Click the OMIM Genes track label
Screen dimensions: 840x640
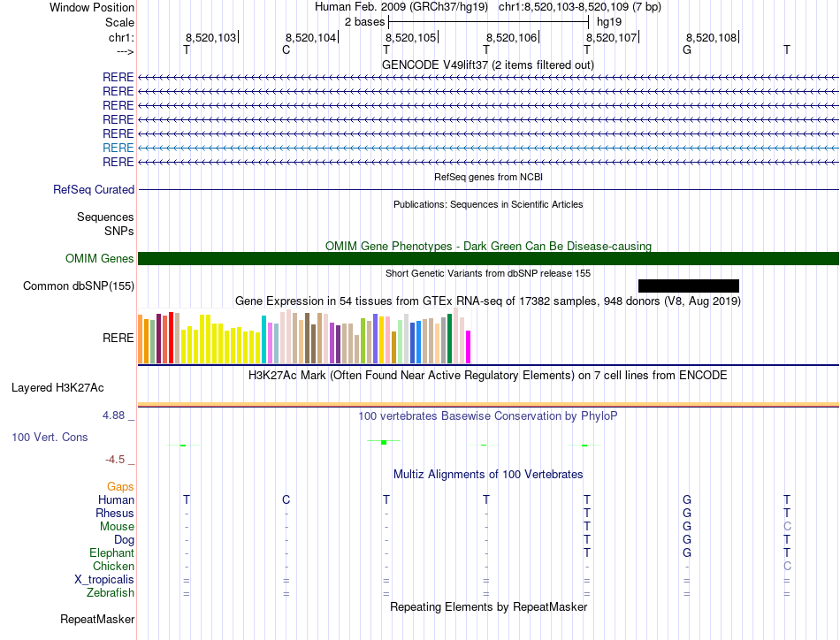tap(100, 259)
